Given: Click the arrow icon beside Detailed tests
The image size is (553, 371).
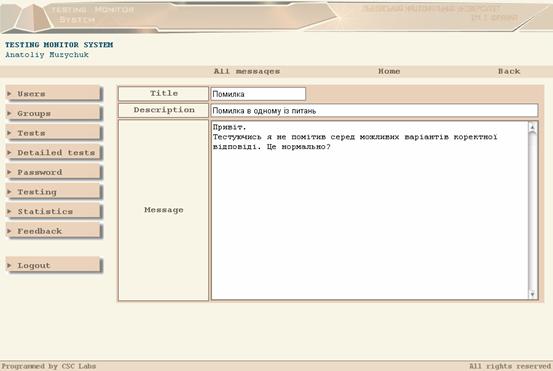Looking at the screenshot, I should [x=10, y=152].
